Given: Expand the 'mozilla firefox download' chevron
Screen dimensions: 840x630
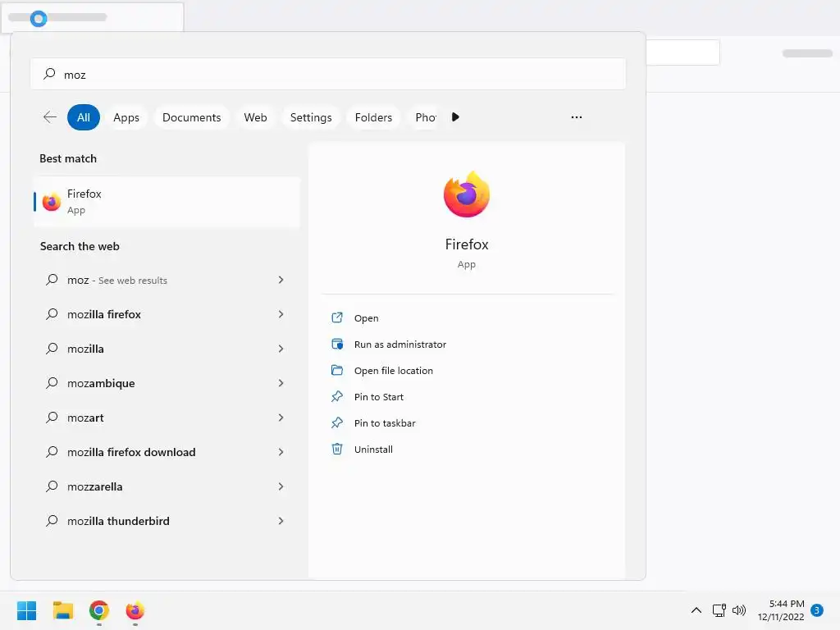Looking at the screenshot, I should tap(281, 452).
